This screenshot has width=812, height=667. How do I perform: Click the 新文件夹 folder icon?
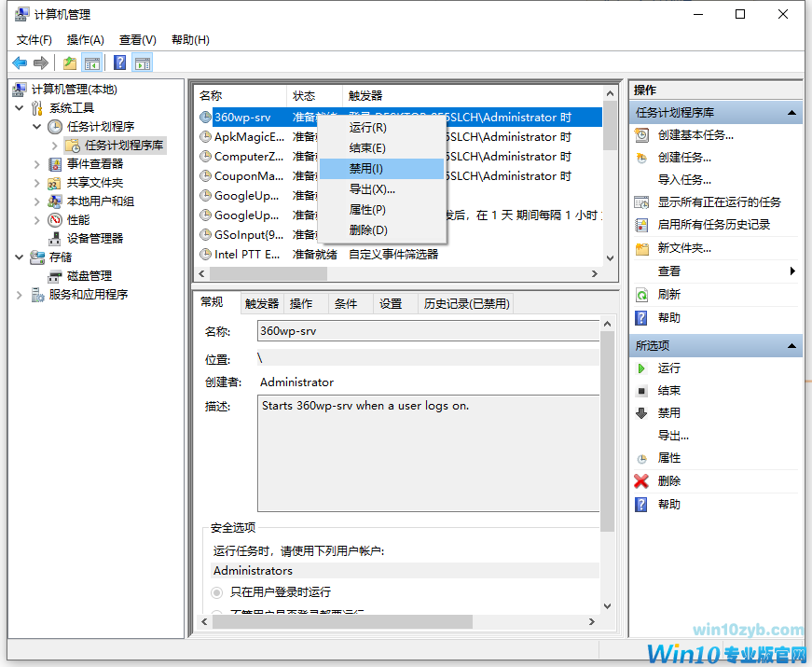(641, 247)
